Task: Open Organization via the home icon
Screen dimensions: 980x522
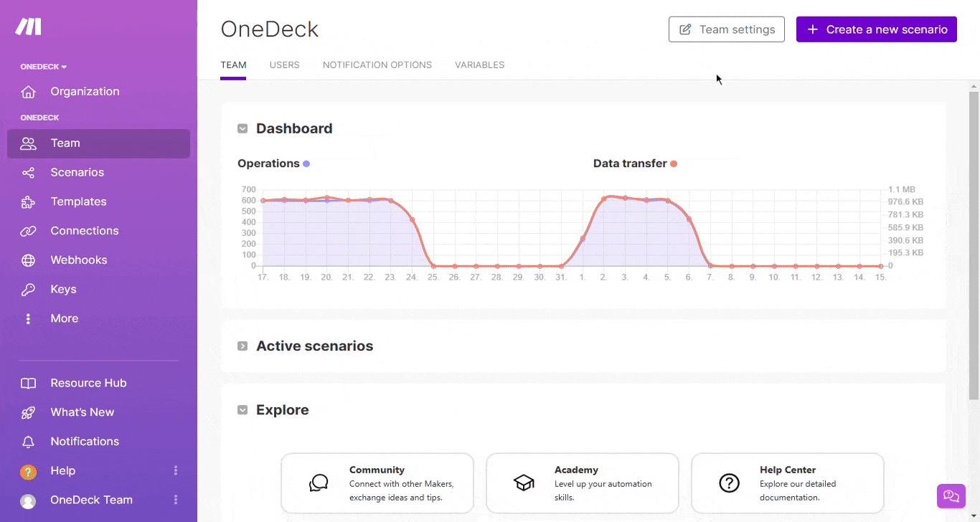Action: click(28, 92)
